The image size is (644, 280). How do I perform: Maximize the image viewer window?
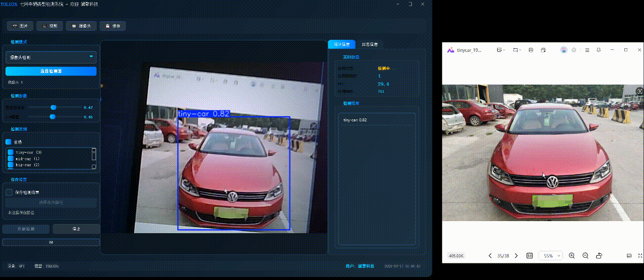pos(626,50)
